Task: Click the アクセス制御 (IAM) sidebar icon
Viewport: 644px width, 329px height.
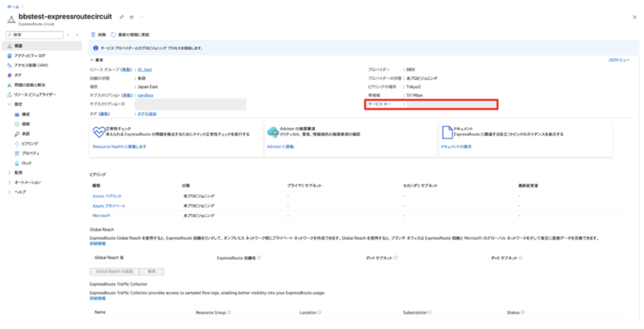Action: [x=10, y=66]
